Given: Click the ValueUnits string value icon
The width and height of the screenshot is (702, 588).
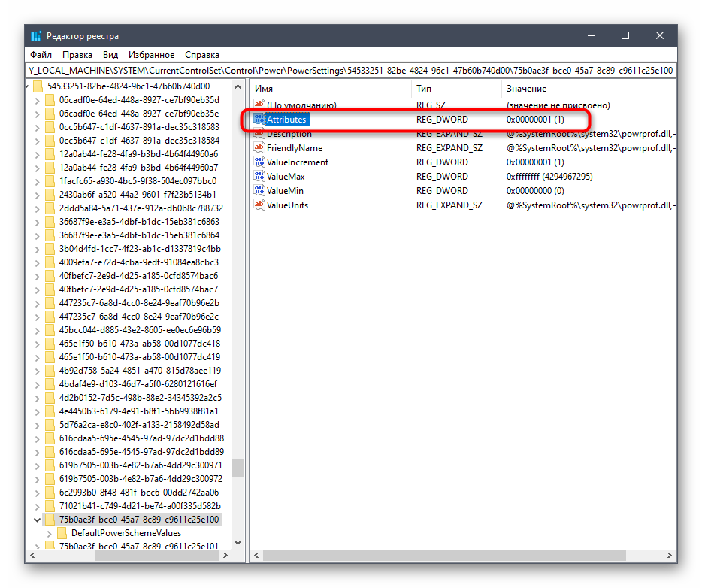Looking at the screenshot, I should pos(260,205).
